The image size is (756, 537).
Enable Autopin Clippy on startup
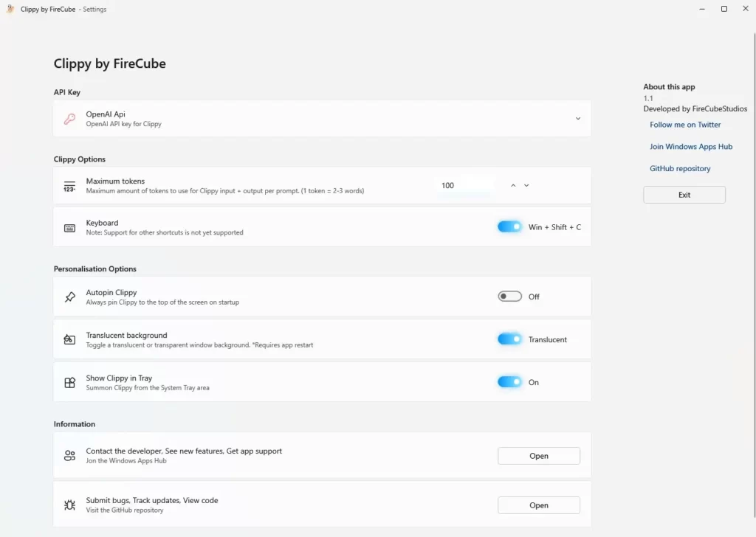(x=509, y=297)
